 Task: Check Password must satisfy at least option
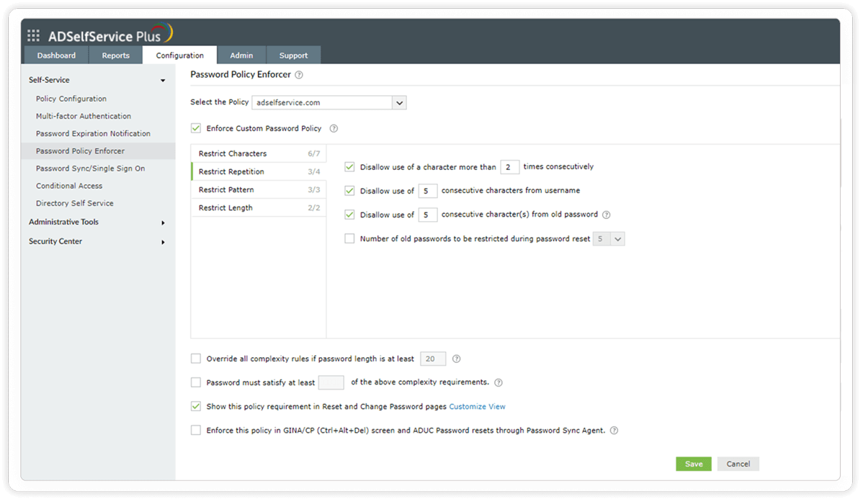click(196, 382)
